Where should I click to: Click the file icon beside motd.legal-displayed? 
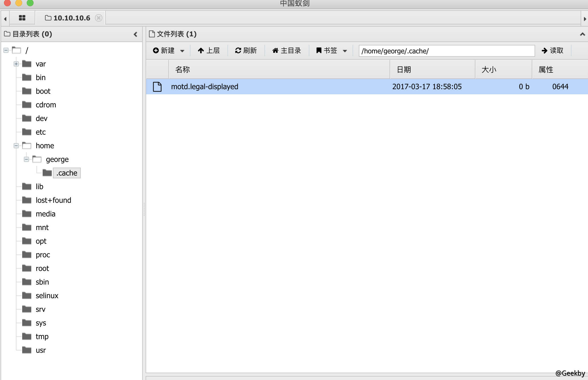pos(157,87)
